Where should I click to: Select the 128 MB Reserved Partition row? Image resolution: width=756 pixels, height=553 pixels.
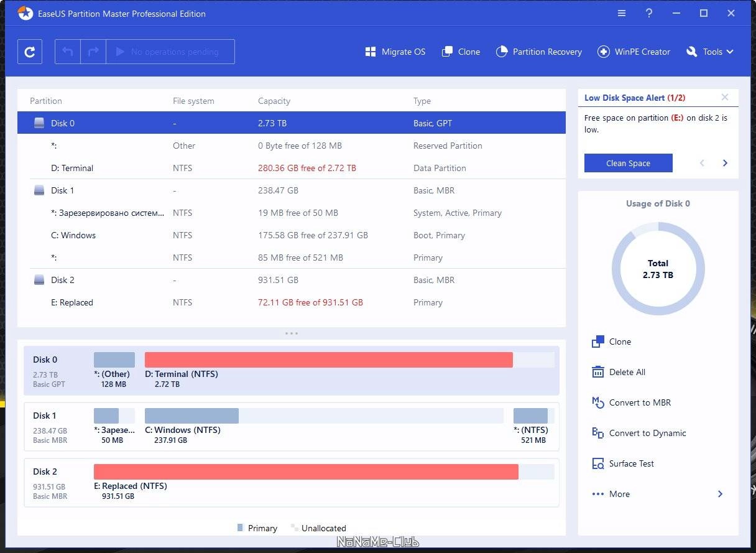[292, 146]
